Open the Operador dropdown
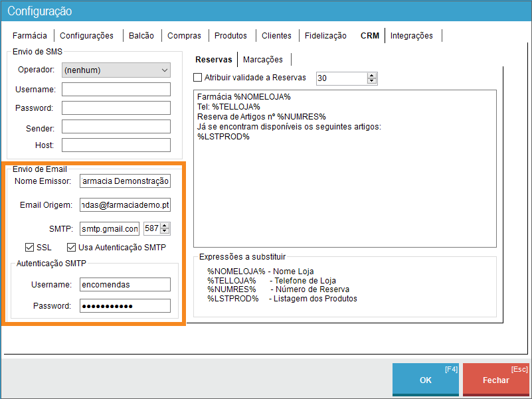 tap(116, 70)
